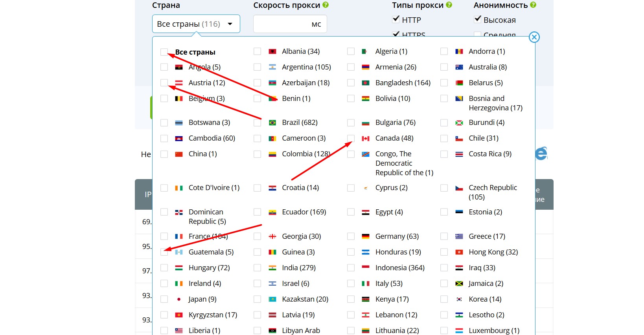Image resolution: width=644 pixels, height=335 pixels.
Task: Tick the Все страны checkbox
Action: tap(164, 51)
